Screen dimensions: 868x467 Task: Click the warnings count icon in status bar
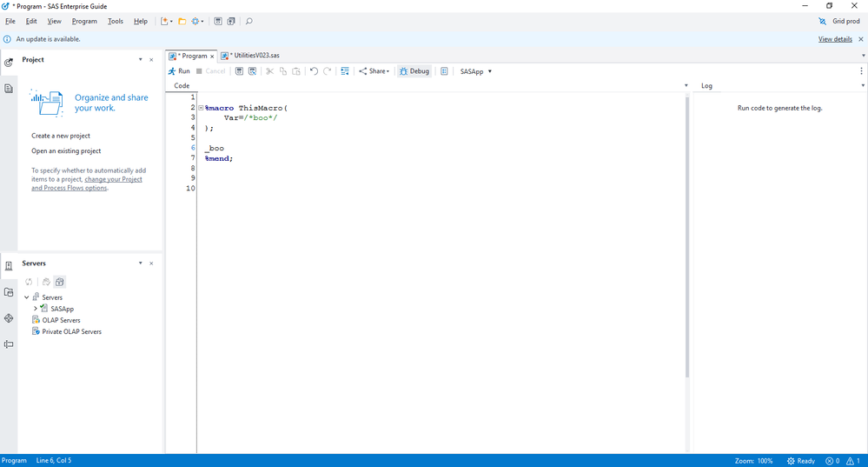[x=853, y=460]
